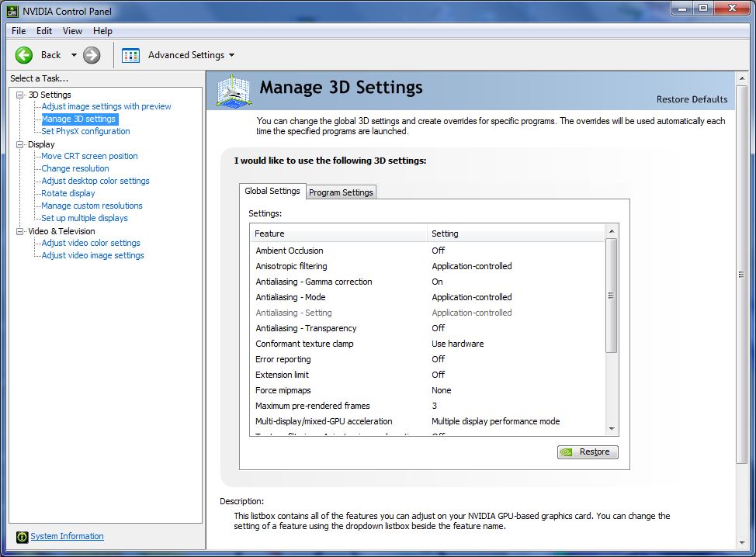Image resolution: width=756 pixels, height=557 pixels.
Task: Click the Feature column header
Action: 338,234
